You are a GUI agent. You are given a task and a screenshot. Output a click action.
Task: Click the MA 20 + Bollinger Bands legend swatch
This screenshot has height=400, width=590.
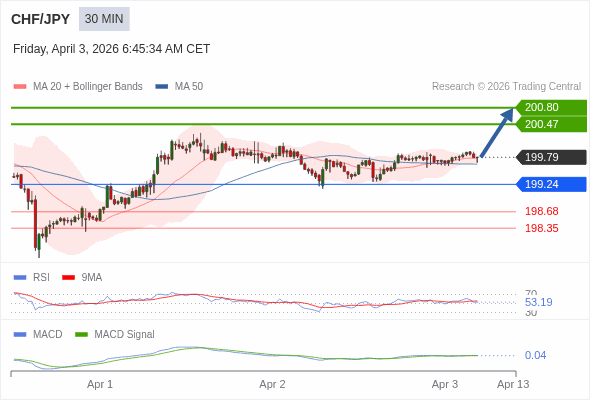coord(20,87)
